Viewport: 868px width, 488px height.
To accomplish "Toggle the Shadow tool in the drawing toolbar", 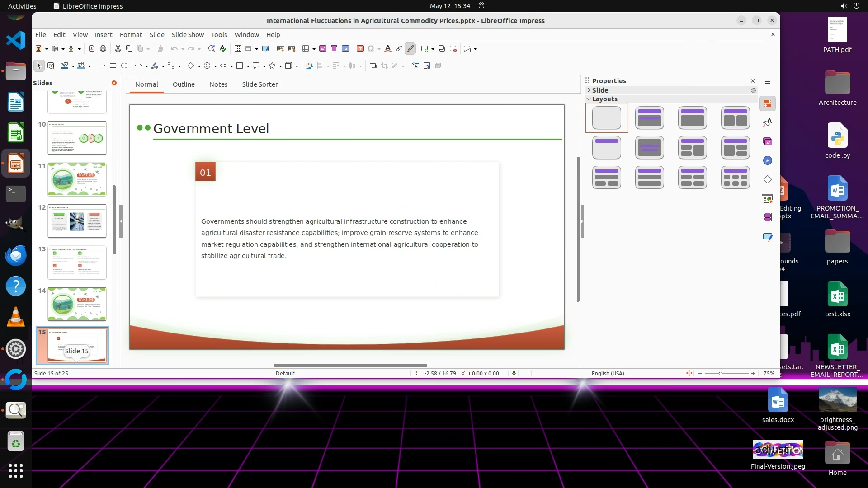I will (373, 66).
